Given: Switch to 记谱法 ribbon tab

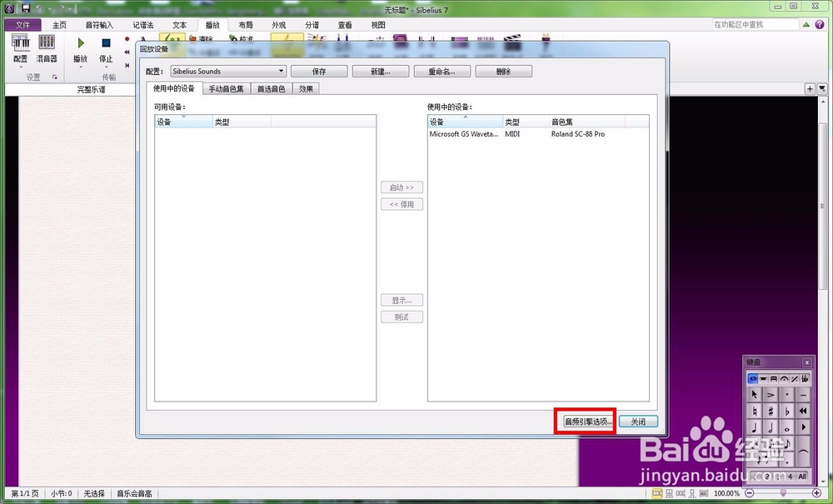Looking at the screenshot, I should pyautogui.click(x=143, y=25).
